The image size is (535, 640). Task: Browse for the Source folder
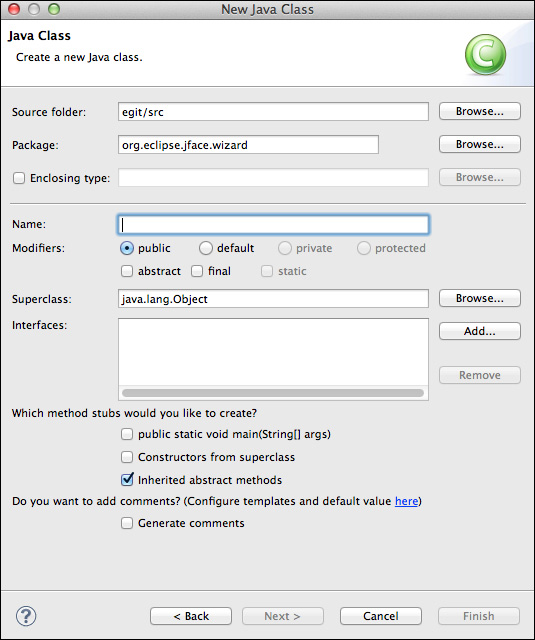pos(480,111)
